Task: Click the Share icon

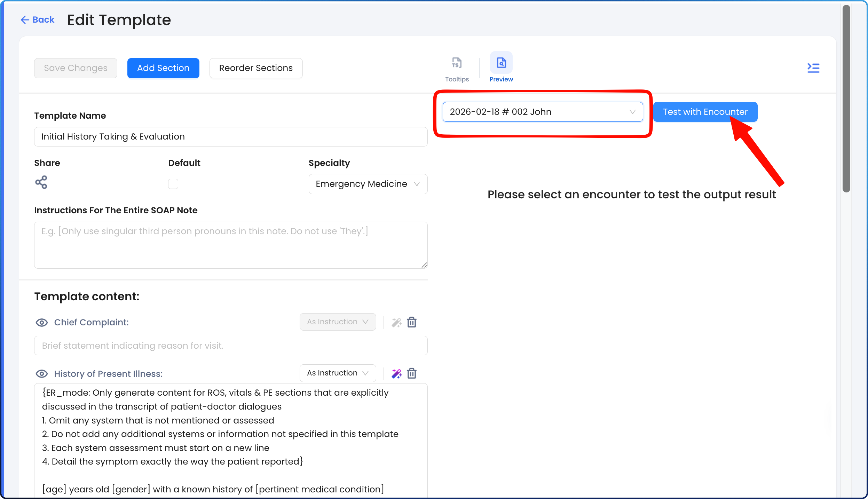Action: point(41,182)
